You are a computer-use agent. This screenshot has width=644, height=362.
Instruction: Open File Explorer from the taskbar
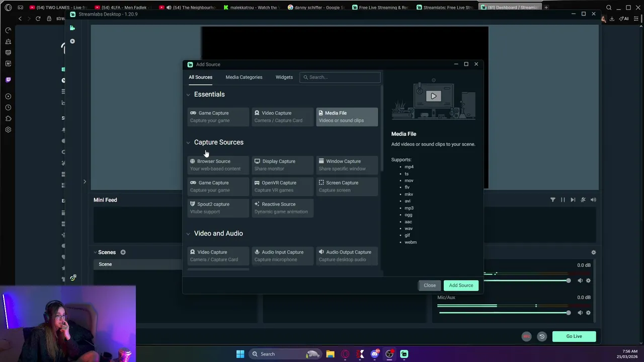coord(330,354)
